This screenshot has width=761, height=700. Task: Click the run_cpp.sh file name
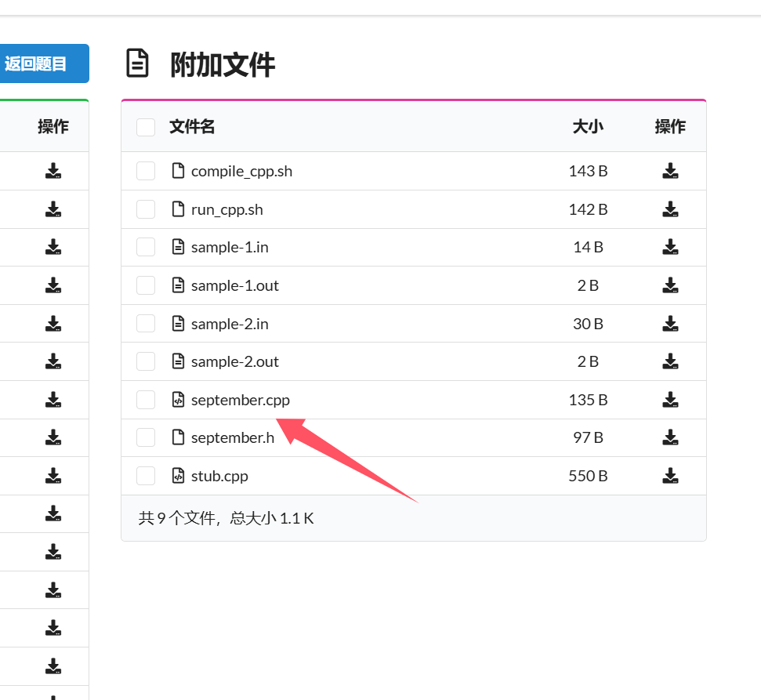click(x=226, y=209)
